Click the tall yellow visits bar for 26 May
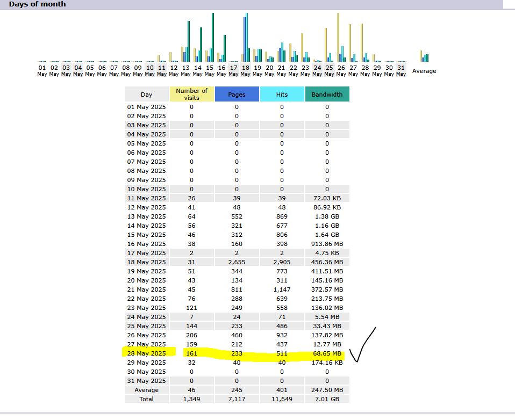This screenshot has height=420, width=515. pyautogui.click(x=338, y=37)
